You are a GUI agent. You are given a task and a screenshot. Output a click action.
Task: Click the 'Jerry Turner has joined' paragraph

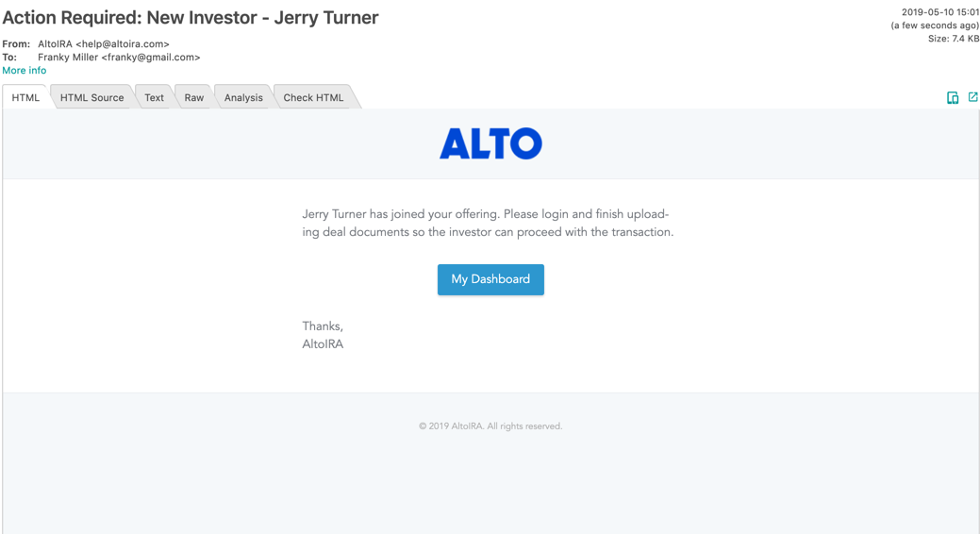point(488,223)
